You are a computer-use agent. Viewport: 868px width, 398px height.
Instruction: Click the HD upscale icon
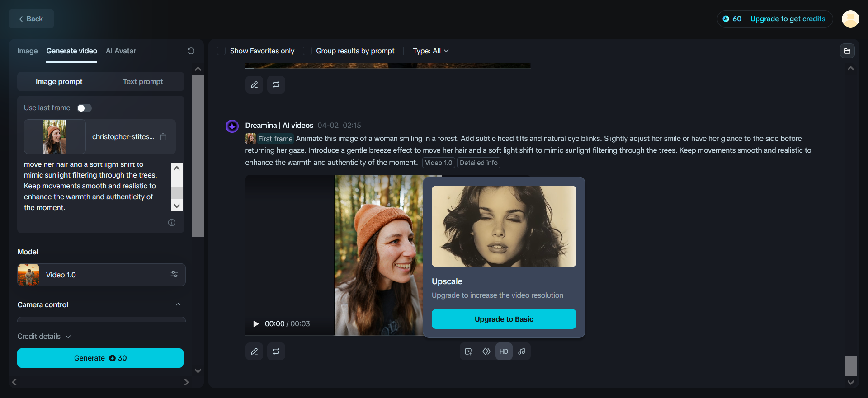(x=504, y=351)
